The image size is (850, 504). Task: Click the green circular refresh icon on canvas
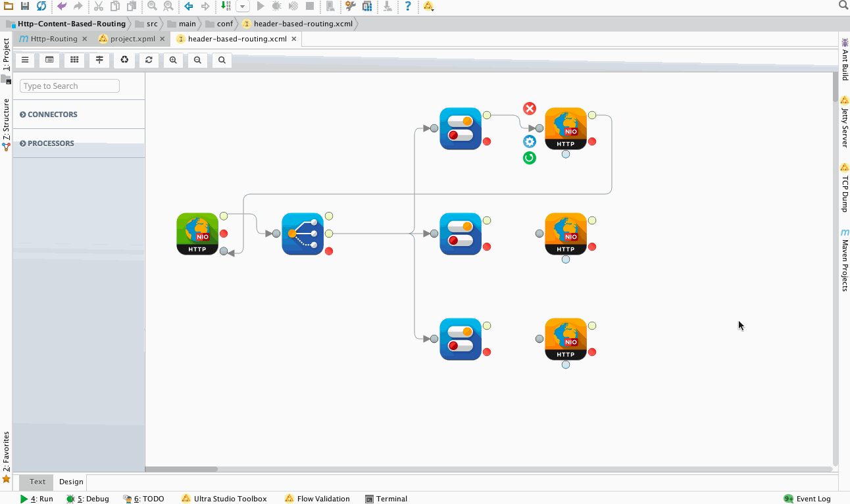coord(530,158)
